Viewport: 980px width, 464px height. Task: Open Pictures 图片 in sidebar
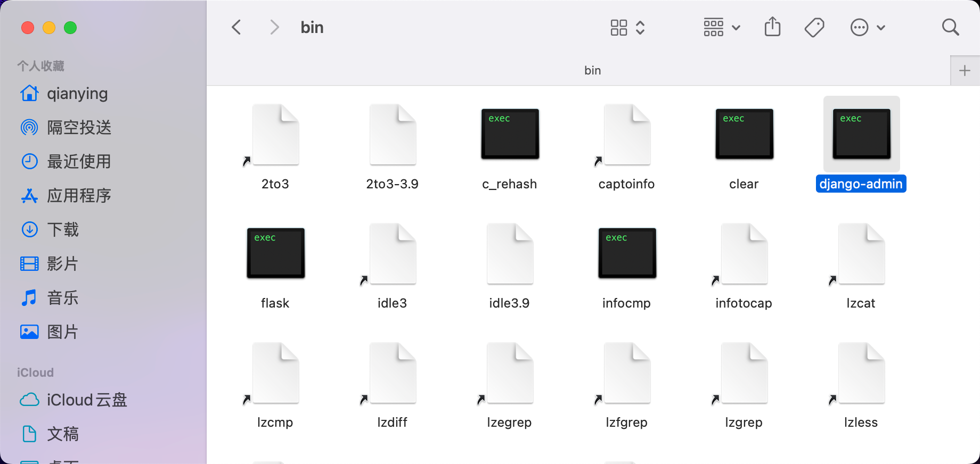coord(50,332)
